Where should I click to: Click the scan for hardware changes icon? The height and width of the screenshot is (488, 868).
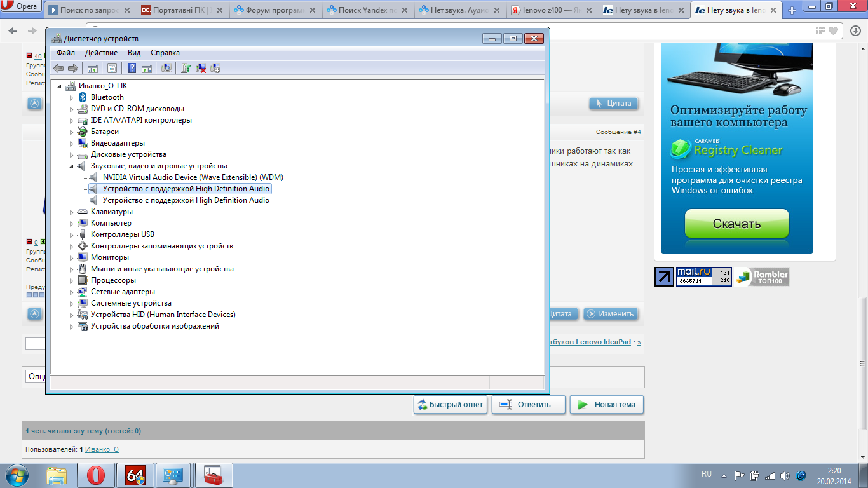click(x=166, y=68)
